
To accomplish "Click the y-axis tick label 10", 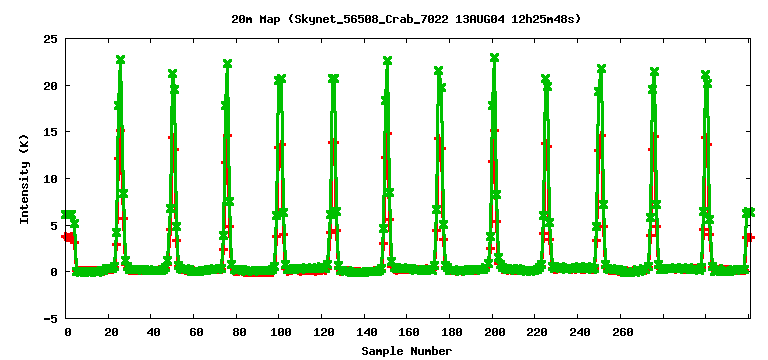I will coord(51,178).
